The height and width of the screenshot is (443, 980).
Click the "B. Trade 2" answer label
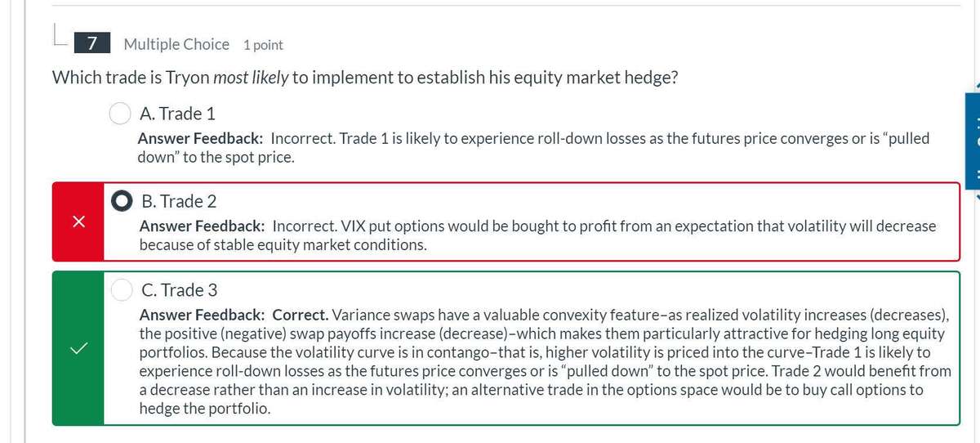coord(179,201)
